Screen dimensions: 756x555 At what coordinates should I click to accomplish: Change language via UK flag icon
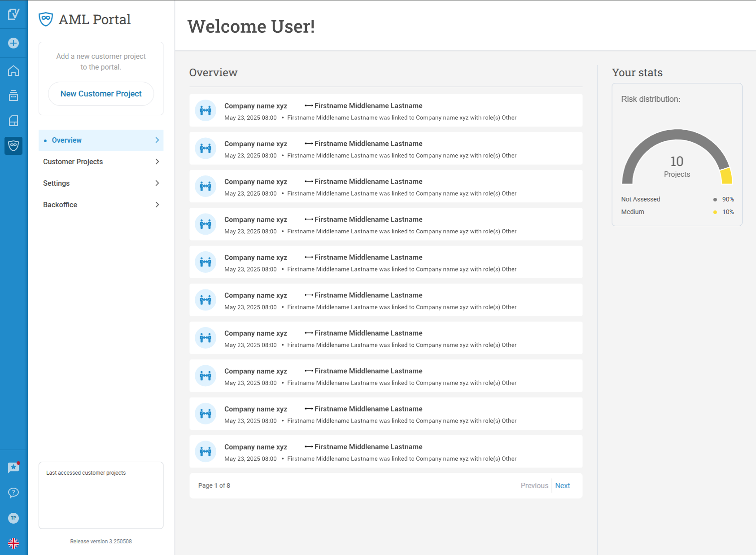click(x=13, y=543)
